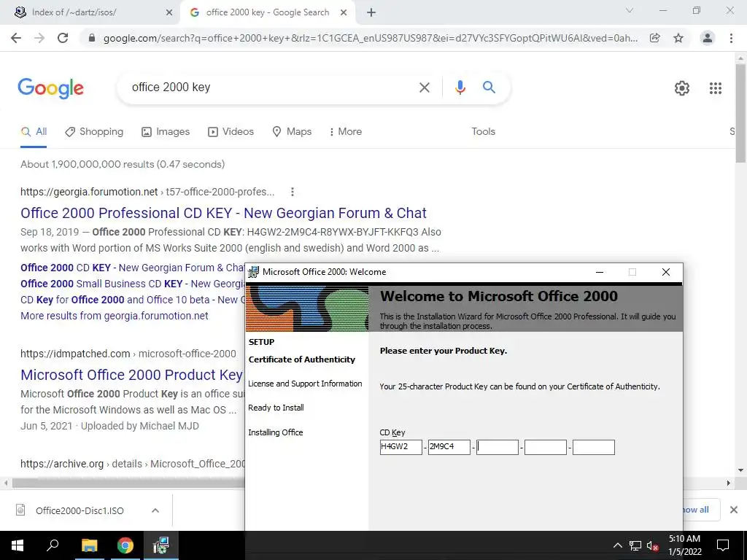The width and height of the screenshot is (747, 560).
Task: Click the vertical page scrollbar thumb
Action: coord(740,114)
